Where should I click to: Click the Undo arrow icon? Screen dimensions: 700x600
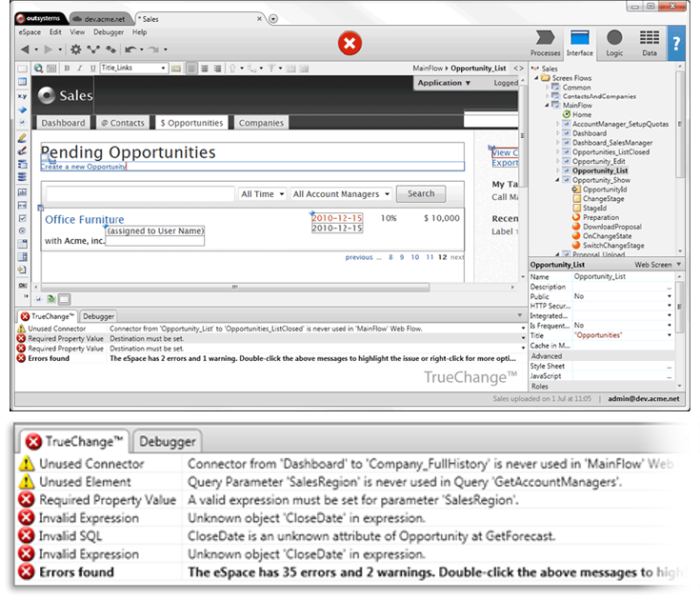(x=130, y=50)
